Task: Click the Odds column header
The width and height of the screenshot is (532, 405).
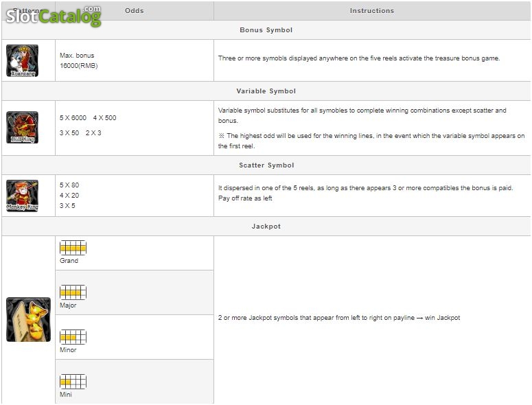Action: 135,10
